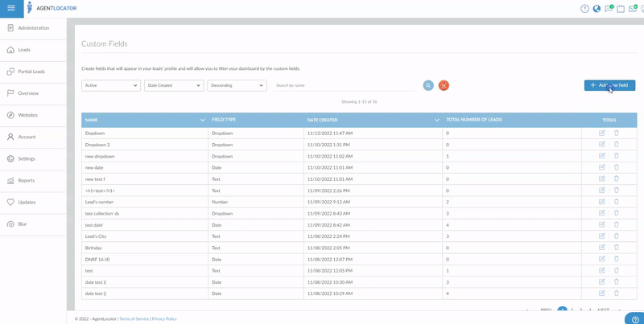Open Blur in the sidebar
The image size is (644, 324).
33,224
